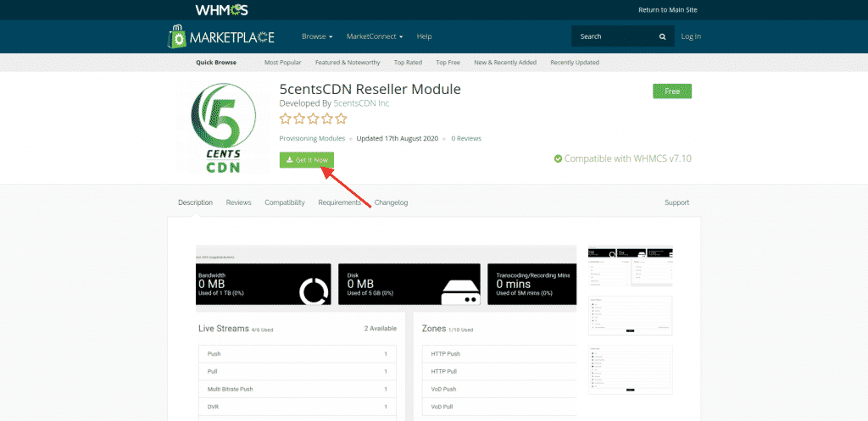
Task: Switch to the Compatibility tab
Action: pos(285,202)
